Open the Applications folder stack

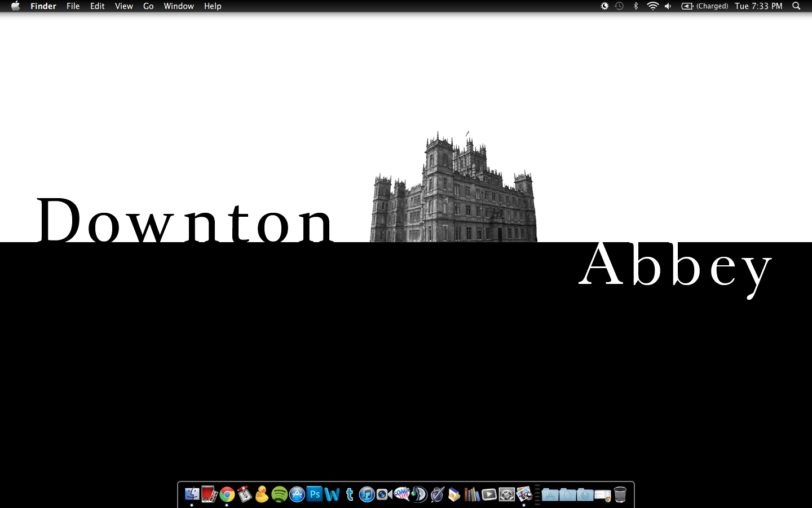pyautogui.click(x=550, y=495)
